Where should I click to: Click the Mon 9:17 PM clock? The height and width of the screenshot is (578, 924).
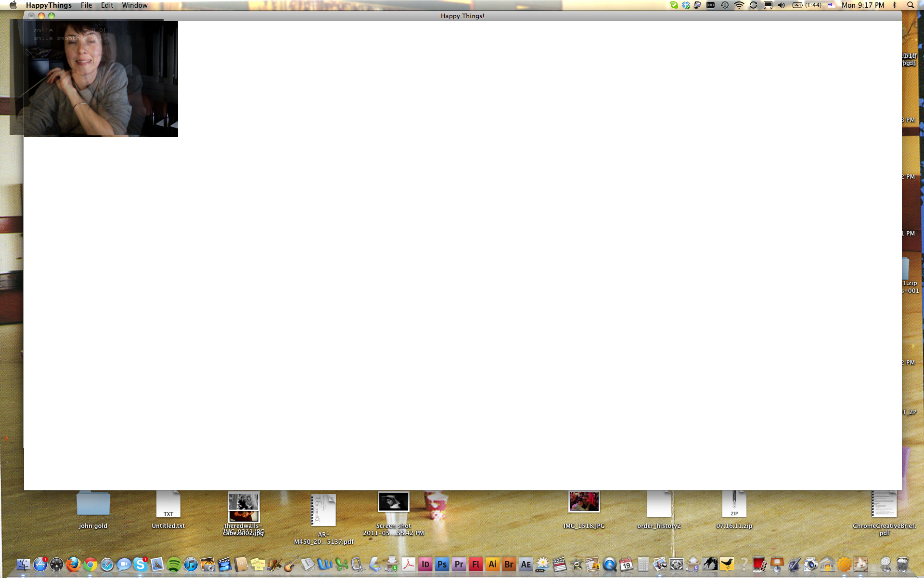862,5
